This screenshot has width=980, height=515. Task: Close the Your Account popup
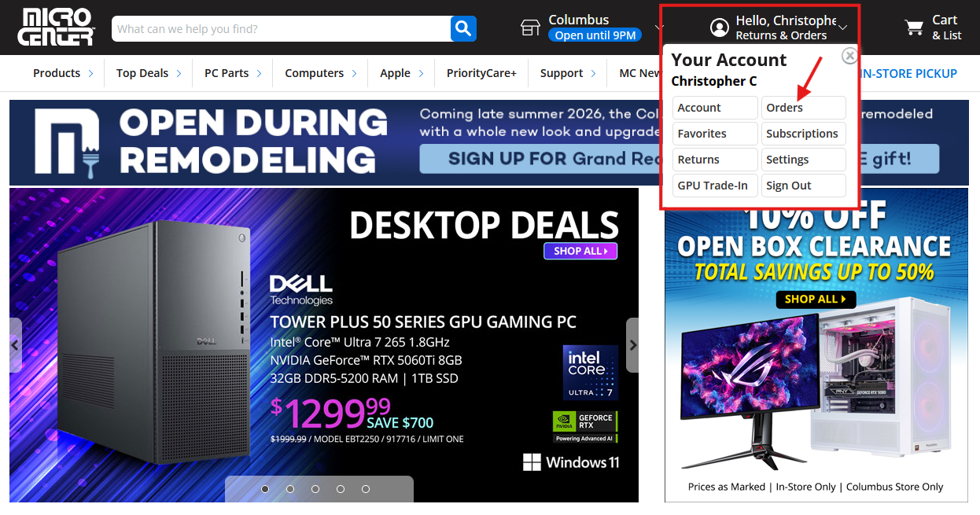(x=849, y=56)
